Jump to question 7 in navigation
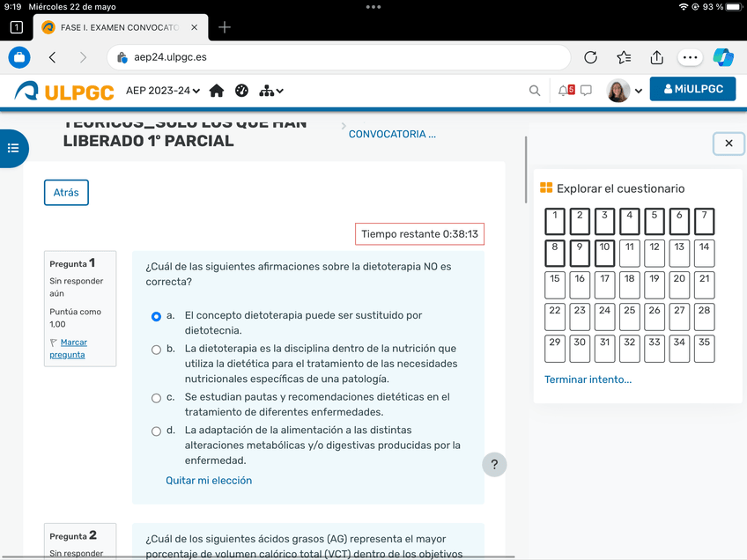747x560 pixels. tap(704, 221)
